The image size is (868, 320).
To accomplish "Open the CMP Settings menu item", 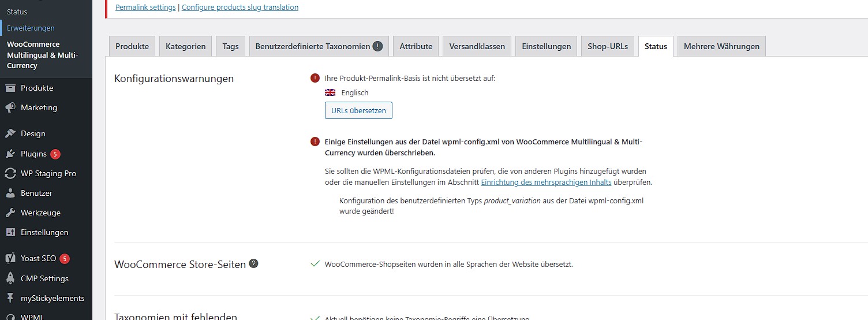I will tap(44, 278).
